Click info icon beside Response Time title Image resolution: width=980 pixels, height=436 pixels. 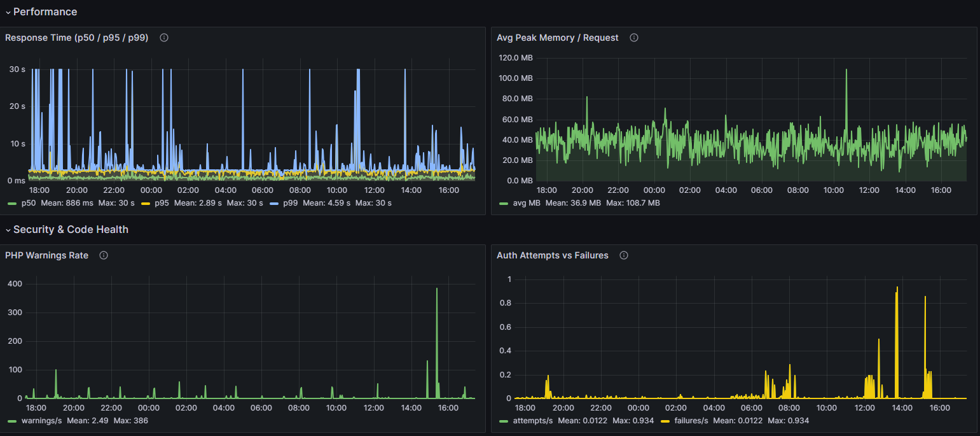[x=164, y=38]
